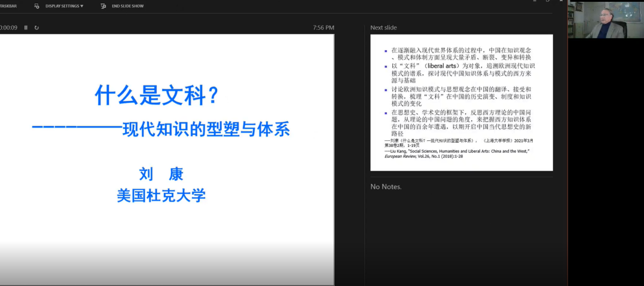Restart the slide show timer
The height and width of the screenshot is (286, 644).
pos(36,27)
